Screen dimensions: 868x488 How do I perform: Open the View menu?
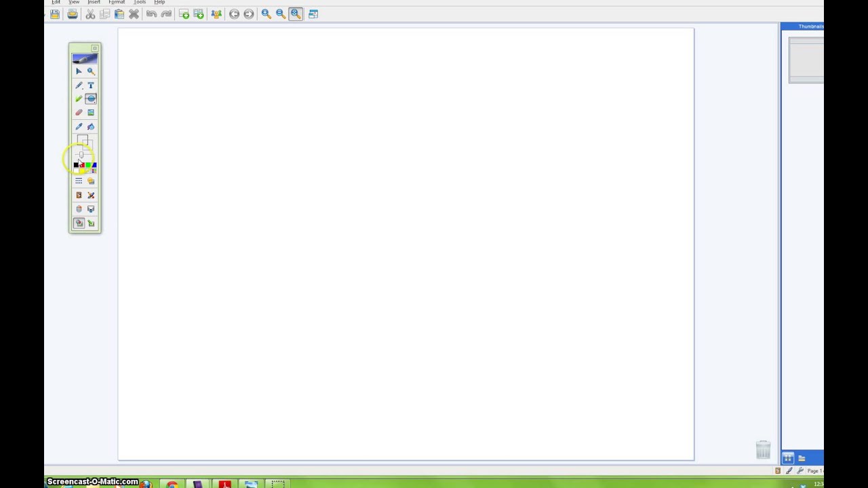[x=74, y=2]
